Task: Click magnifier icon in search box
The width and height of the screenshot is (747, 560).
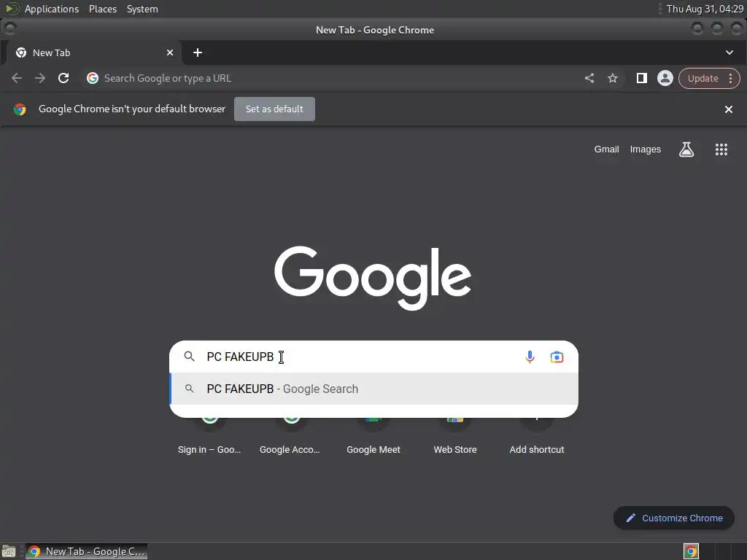Action: pyautogui.click(x=189, y=356)
